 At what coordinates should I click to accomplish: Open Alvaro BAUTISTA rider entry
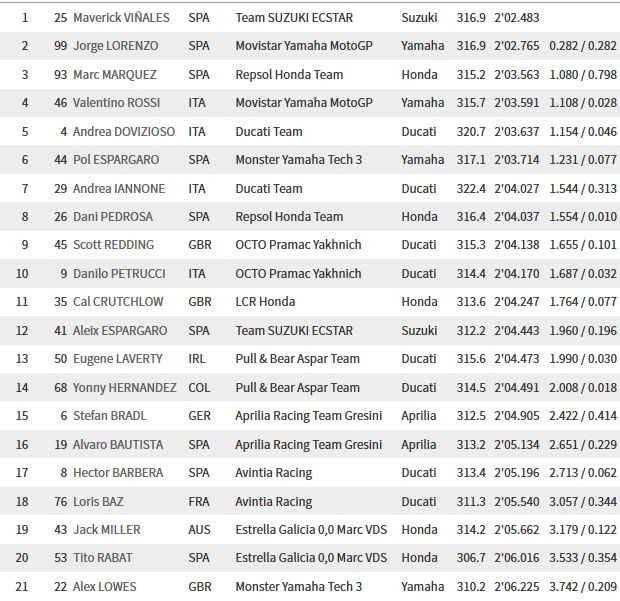[x=116, y=444]
